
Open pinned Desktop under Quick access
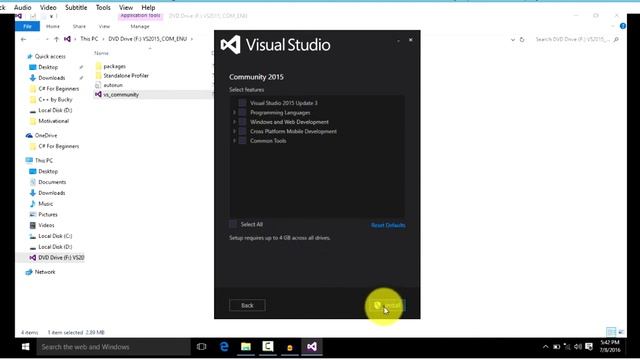pos(44,67)
